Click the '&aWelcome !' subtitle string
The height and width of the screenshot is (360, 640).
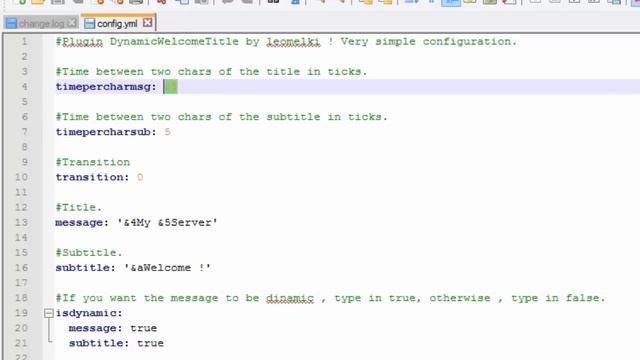click(x=167, y=268)
